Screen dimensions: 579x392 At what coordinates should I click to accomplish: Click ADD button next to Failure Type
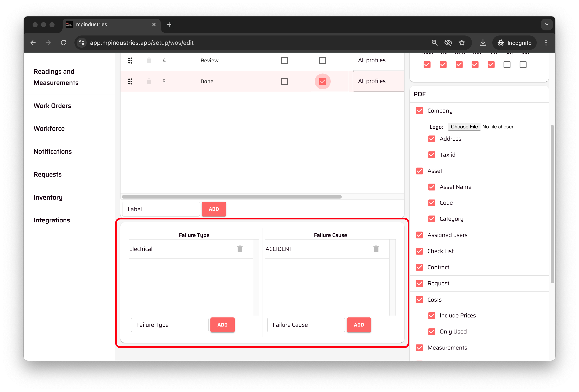pyautogui.click(x=222, y=325)
